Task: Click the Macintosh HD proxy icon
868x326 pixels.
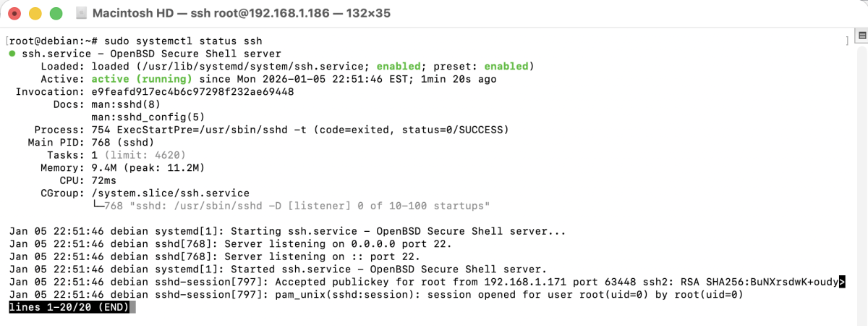Action: [81, 14]
